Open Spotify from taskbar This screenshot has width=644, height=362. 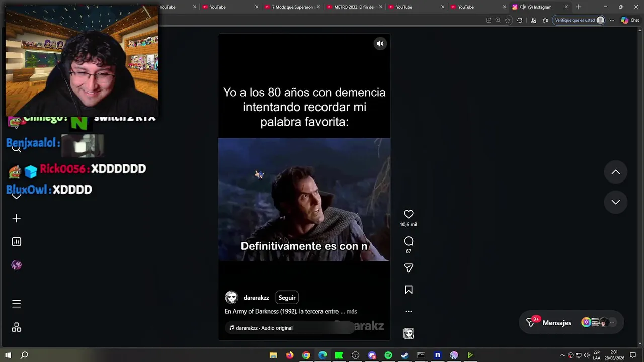coord(388,355)
